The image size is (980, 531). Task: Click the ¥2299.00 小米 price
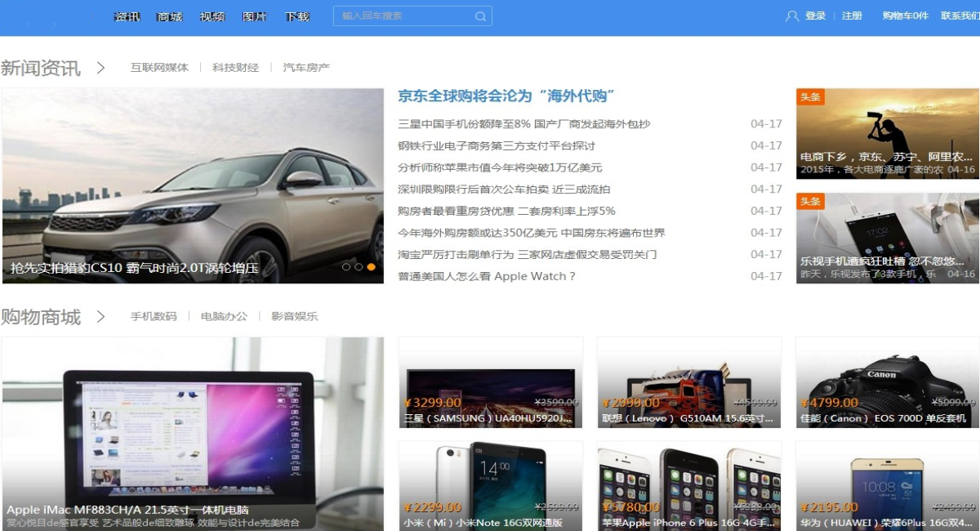click(x=432, y=507)
